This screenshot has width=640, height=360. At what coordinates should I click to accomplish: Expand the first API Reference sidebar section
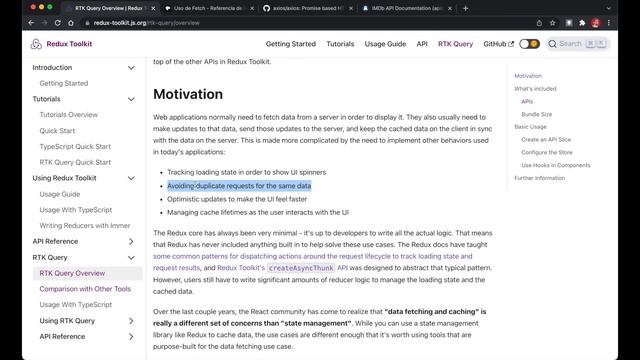click(x=131, y=242)
